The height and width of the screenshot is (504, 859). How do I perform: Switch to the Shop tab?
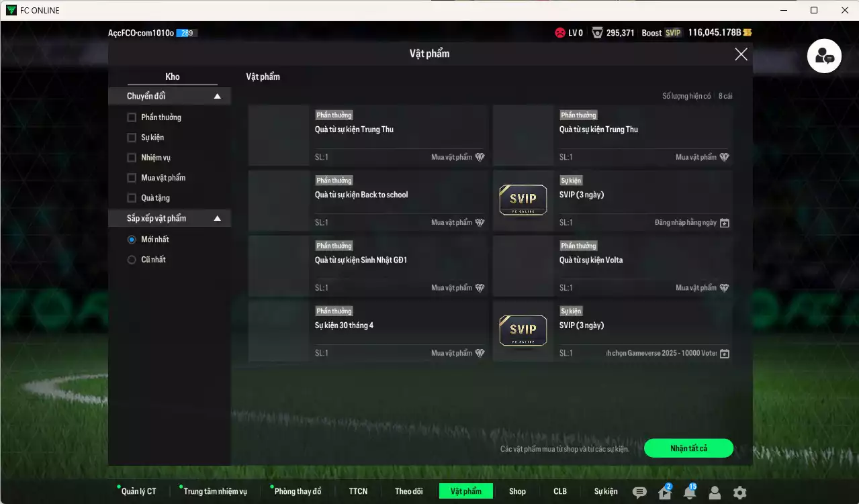point(517,491)
